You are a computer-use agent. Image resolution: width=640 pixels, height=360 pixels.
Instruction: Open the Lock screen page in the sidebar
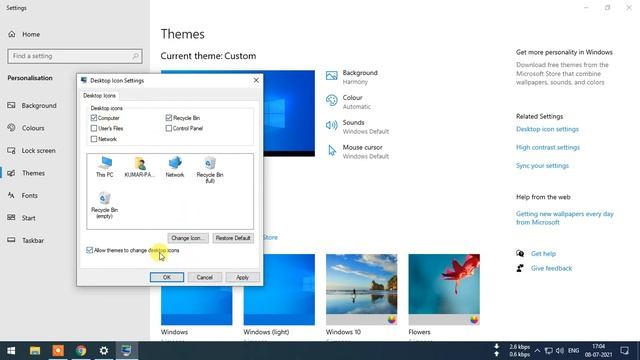click(38, 151)
